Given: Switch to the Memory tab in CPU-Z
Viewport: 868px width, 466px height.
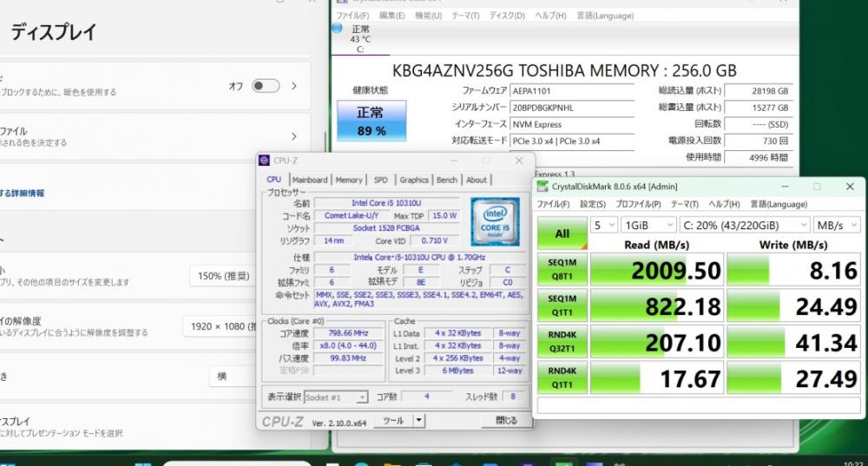Looking at the screenshot, I should click(349, 180).
